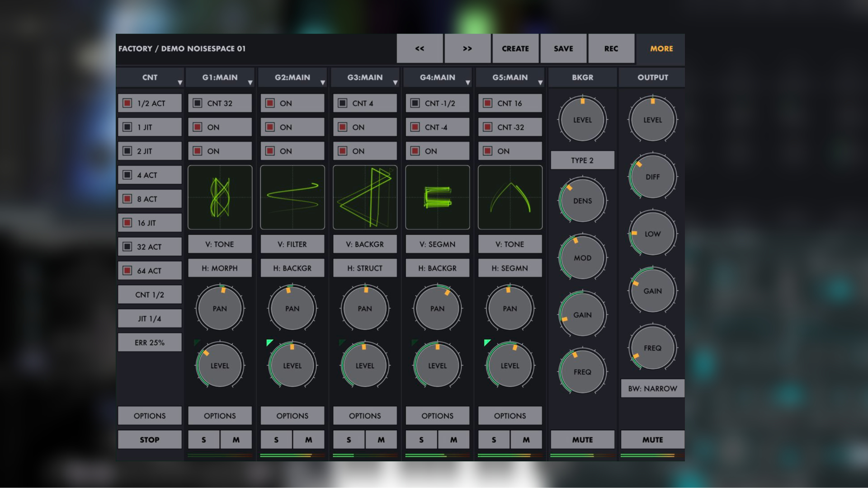
Task: Click the G2 bright green triangle marker
Action: tap(269, 343)
